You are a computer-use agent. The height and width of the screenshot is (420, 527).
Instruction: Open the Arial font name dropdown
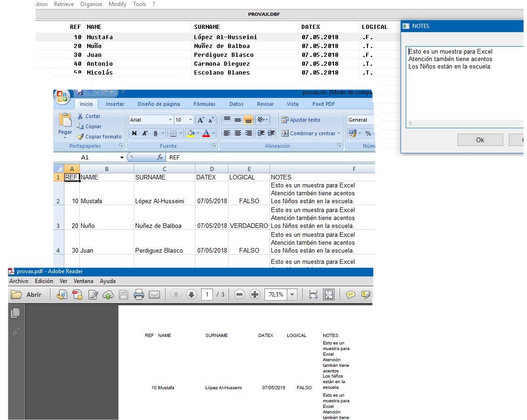[170, 120]
